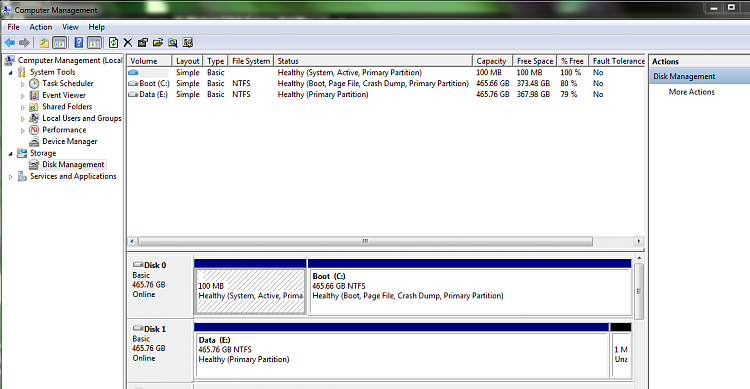Viewport: 750px width, 389px height.
Task: Collapse the Storage tree node
Action: coord(11,154)
